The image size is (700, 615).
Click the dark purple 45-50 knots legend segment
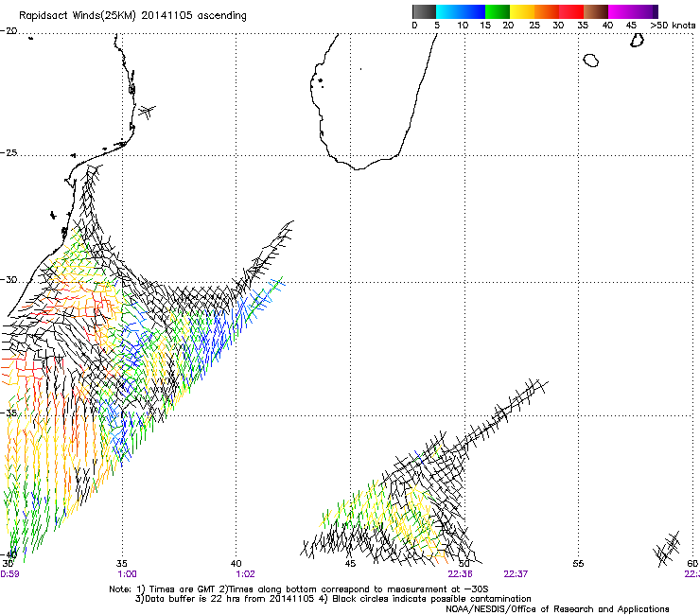pos(645,11)
